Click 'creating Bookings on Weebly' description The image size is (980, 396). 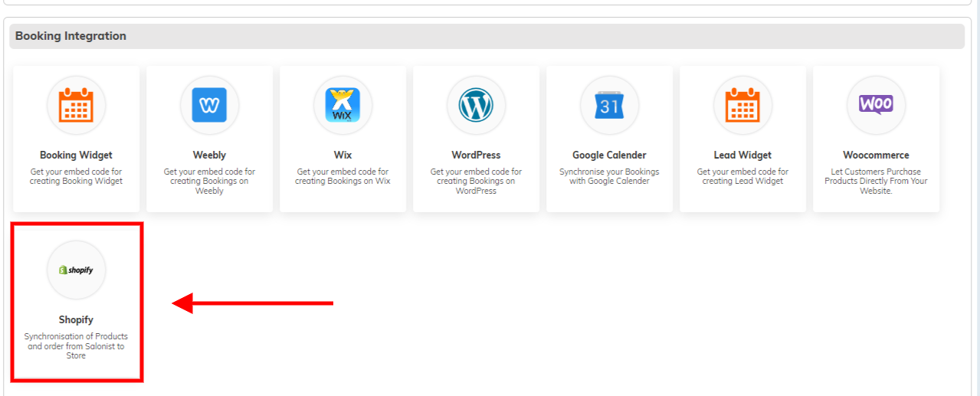(x=209, y=182)
